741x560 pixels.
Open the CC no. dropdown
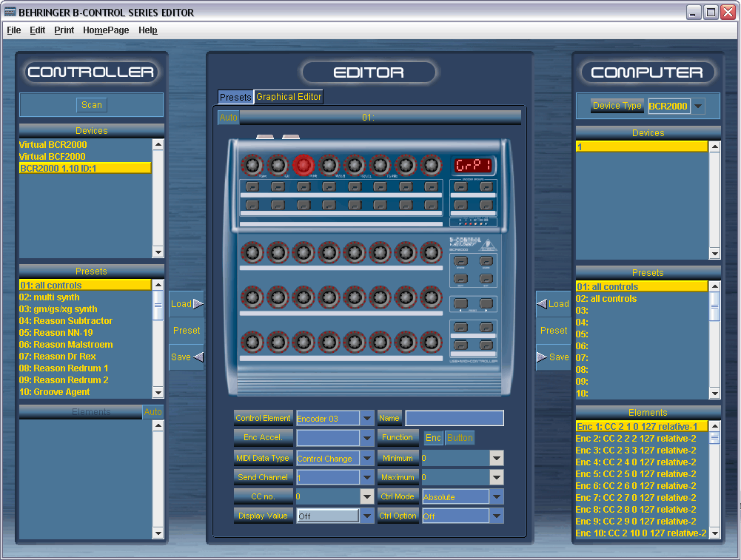(366, 496)
